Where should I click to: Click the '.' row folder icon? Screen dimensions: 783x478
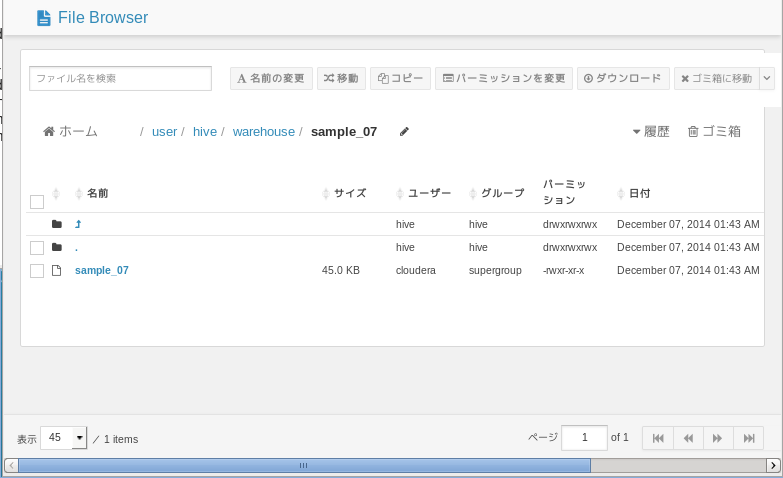(x=57, y=247)
